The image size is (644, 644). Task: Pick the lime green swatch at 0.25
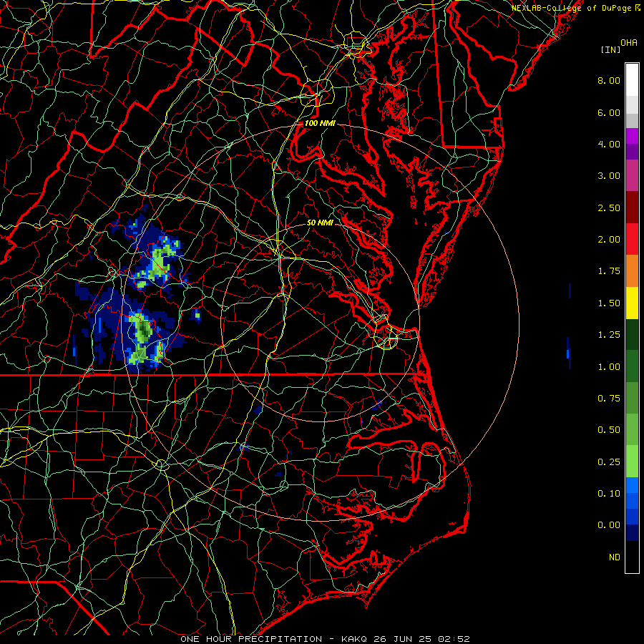point(632,462)
